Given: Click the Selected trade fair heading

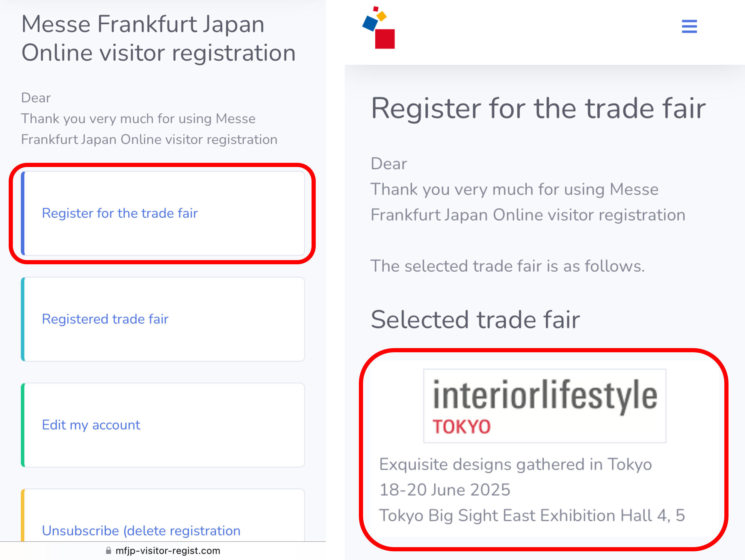Looking at the screenshot, I should coord(475,319).
